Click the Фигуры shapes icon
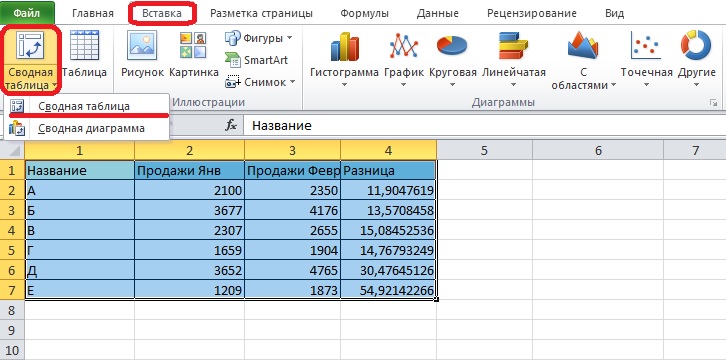Screen dimensions: 726x360 232,38
